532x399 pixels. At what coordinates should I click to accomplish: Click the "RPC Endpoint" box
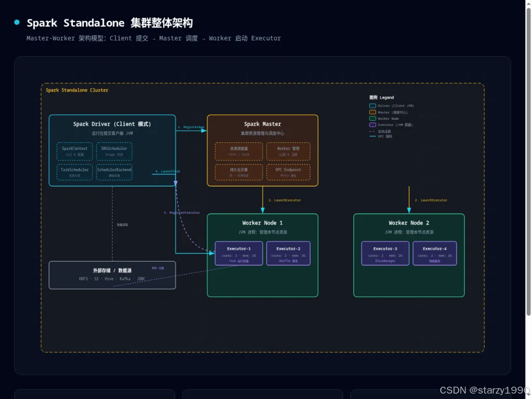(288, 172)
